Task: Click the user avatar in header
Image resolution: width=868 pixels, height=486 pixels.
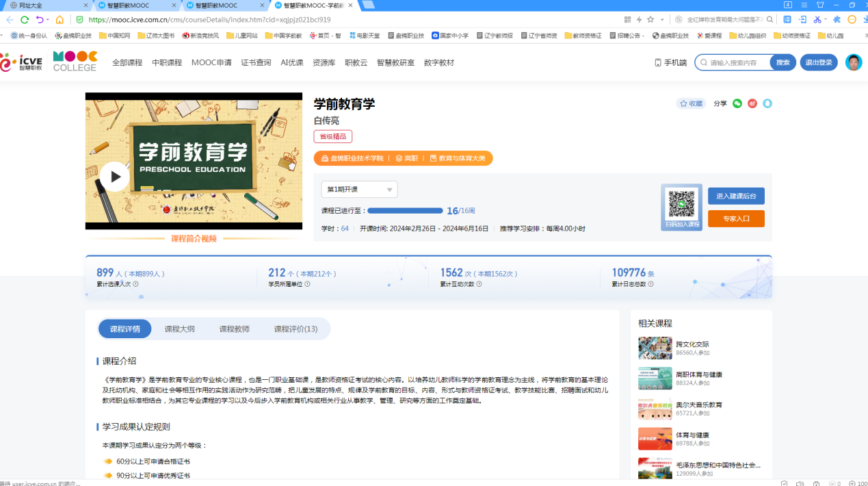Action: tap(853, 62)
